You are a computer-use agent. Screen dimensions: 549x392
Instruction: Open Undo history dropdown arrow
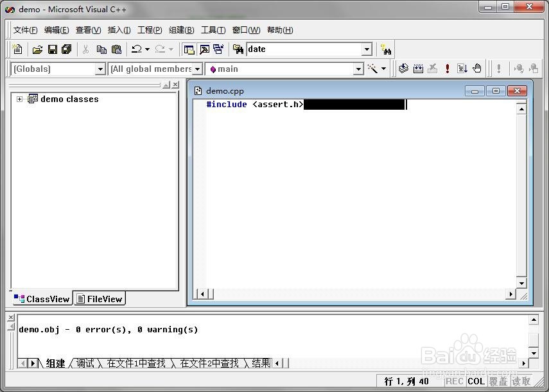(148, 49)
